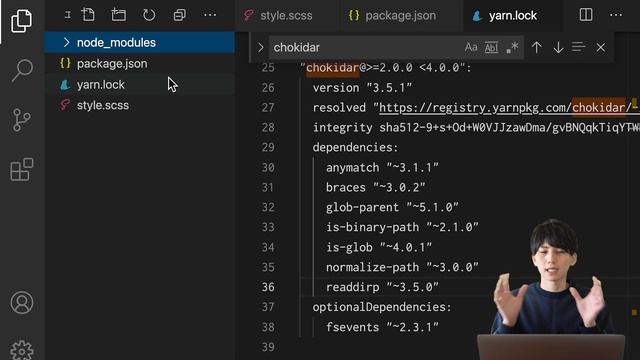Split the editor to the right
This screenshot has width=640, height=360.
(x=586, y=15)
